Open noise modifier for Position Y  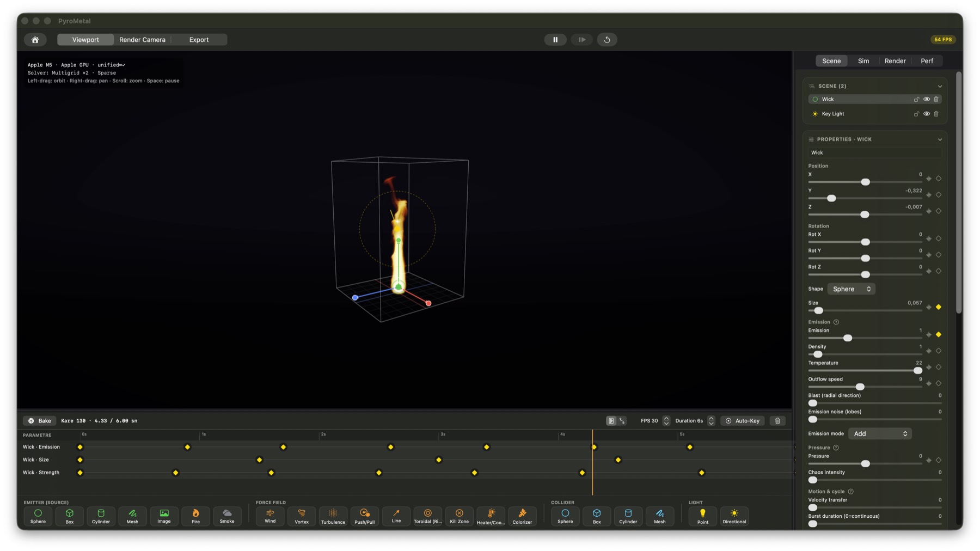(929, 195)
